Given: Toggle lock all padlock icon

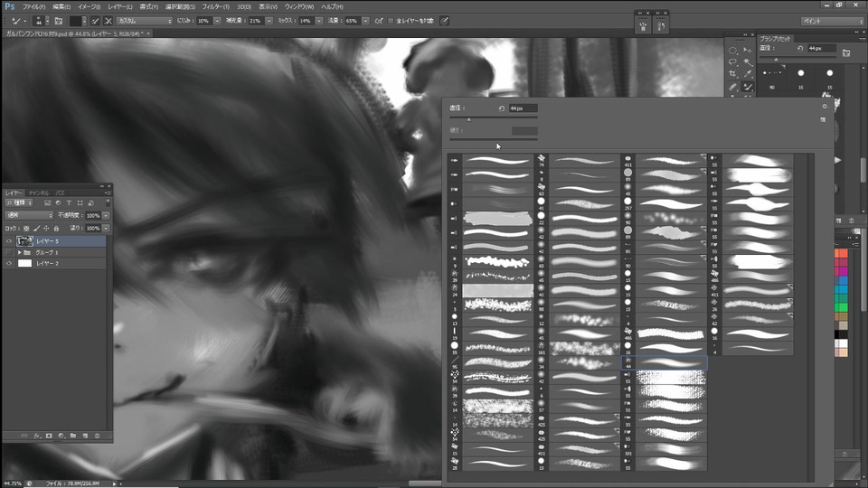Looking at the screenshot, I should point(56,229).
